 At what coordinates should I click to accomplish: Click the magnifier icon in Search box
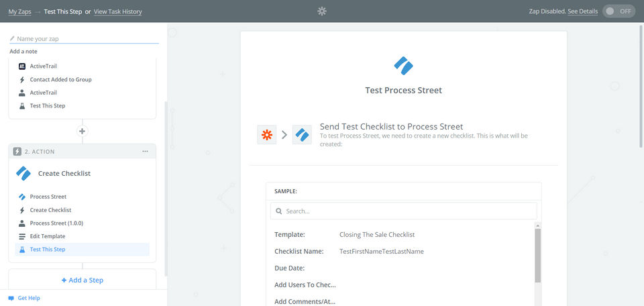click(x=279, y=211)
